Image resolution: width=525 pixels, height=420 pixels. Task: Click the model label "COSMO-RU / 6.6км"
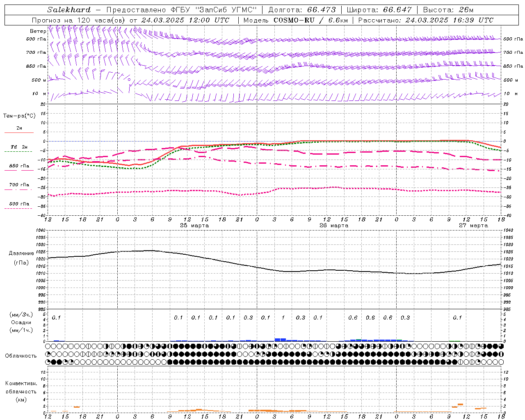coord(310,20)
